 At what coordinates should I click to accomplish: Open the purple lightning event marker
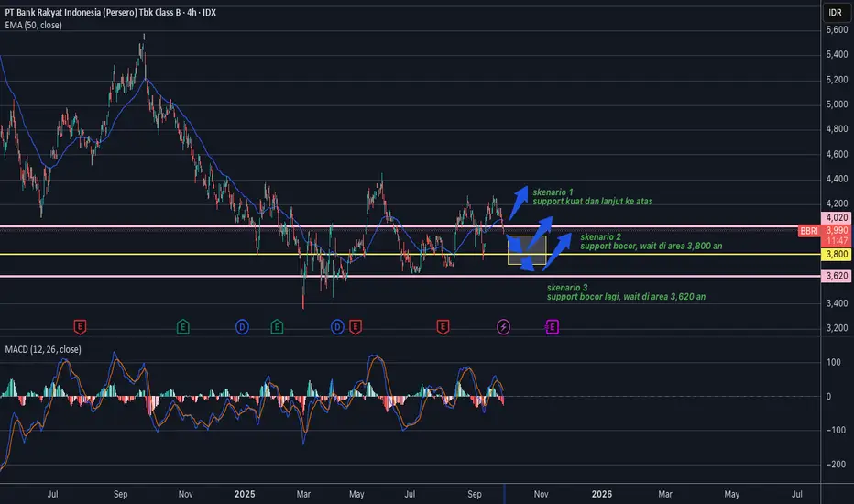pyautogui.click(x=504, y=327)
